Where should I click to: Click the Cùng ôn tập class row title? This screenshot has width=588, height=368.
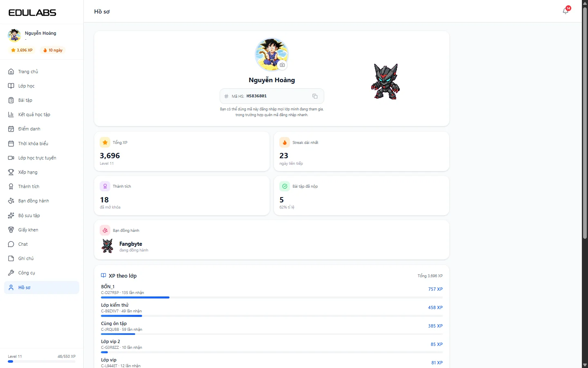(114, 323)
